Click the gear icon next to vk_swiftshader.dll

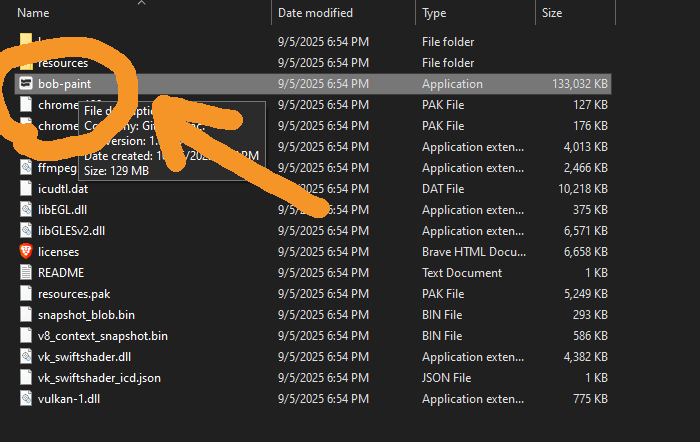(x=26, y=356)
